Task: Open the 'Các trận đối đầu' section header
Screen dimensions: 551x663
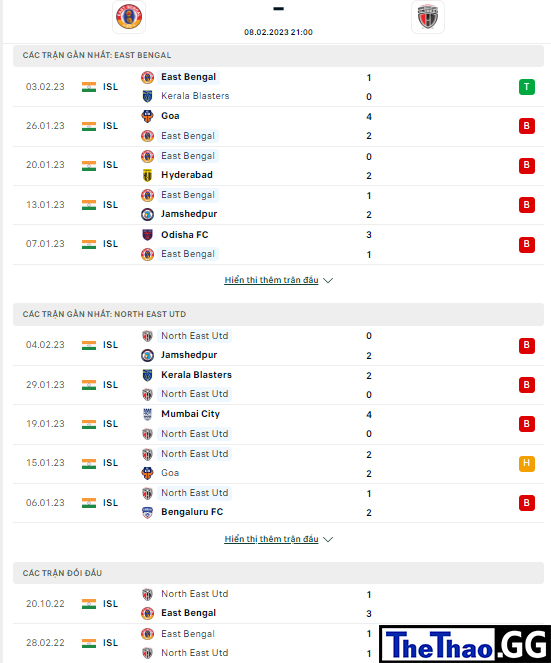Action: click(278, 573)
